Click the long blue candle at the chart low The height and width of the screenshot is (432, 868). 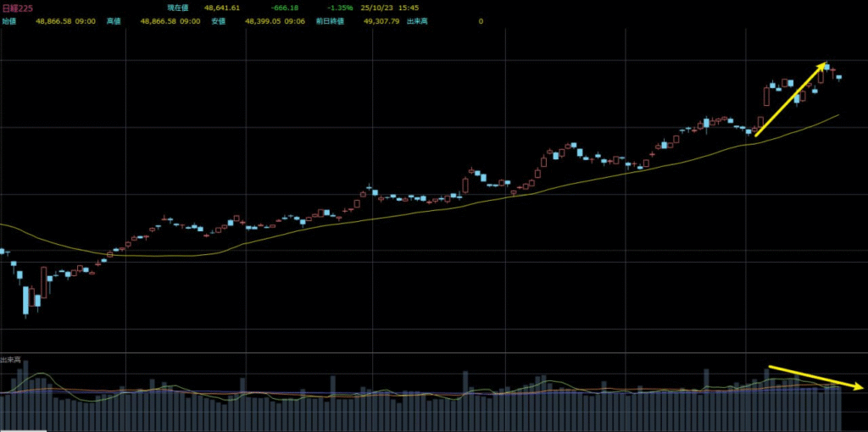(x=26, y=300)
